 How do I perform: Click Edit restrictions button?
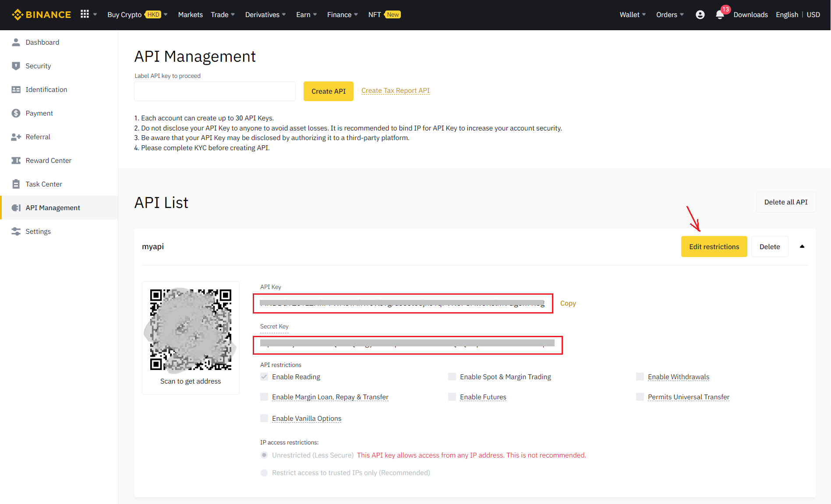click(714, 247)
